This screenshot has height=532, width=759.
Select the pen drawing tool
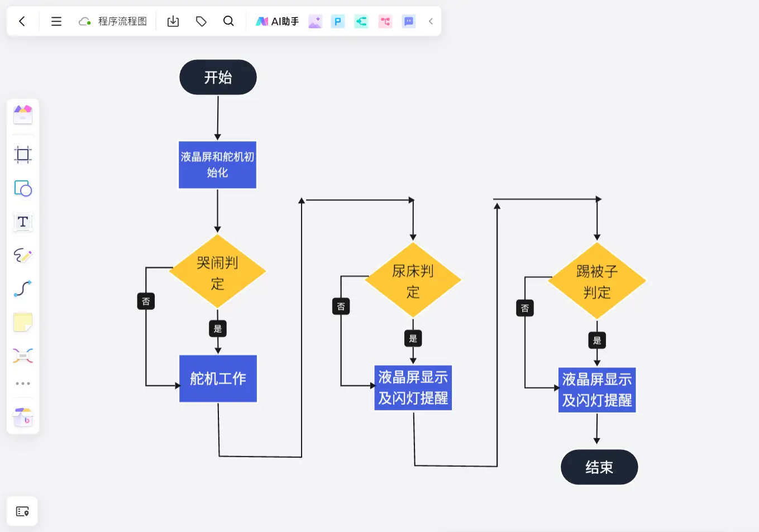click(x=23, y=255)
